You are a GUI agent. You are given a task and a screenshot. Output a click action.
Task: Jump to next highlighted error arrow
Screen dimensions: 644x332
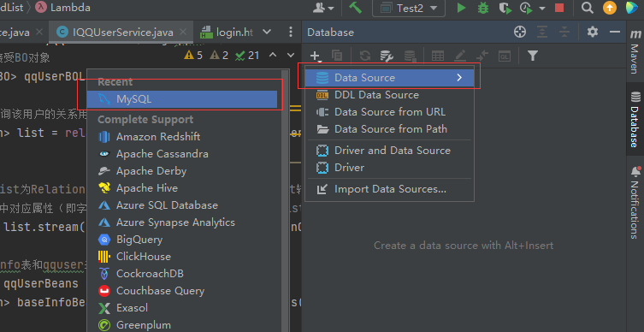(x=291, y=55)
